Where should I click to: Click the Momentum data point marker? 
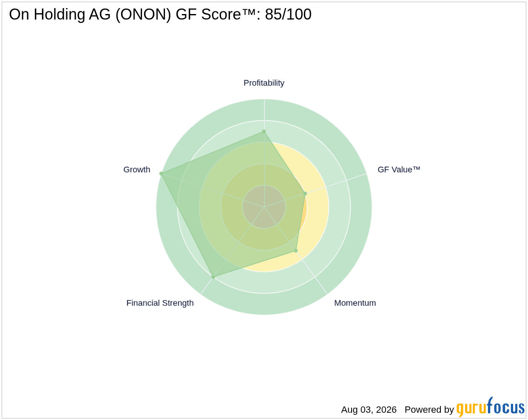296,250
